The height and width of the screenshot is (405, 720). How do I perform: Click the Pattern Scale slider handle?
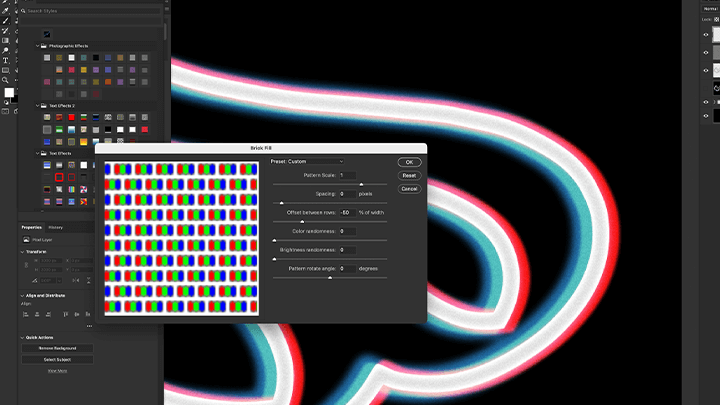[361, 184]
